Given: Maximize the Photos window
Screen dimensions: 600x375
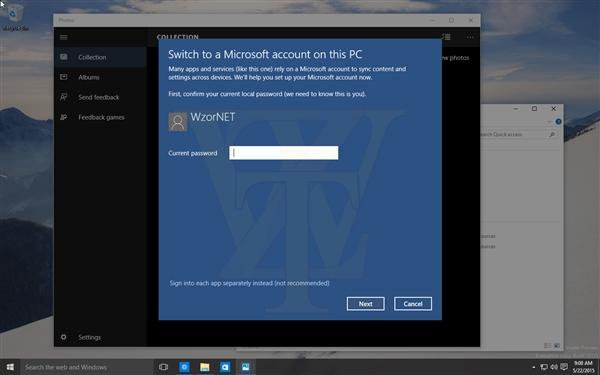Looking at the screenshot, I should pos(452,20).
